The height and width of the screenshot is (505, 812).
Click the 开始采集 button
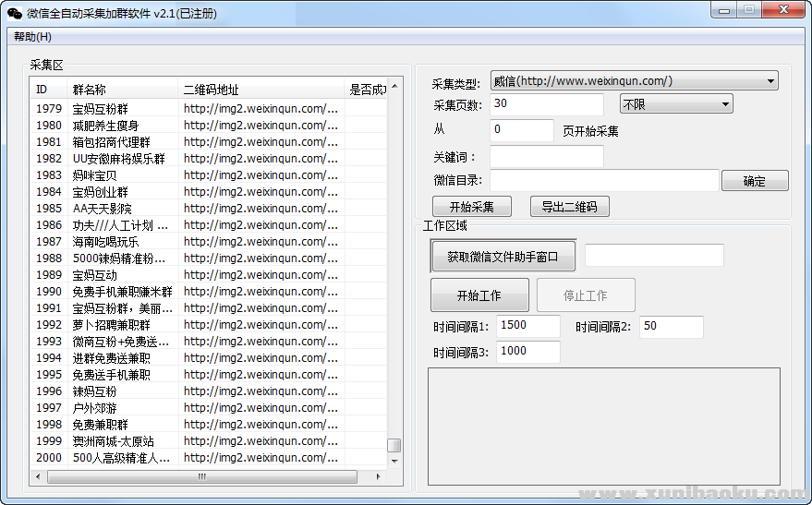(471, 207)
